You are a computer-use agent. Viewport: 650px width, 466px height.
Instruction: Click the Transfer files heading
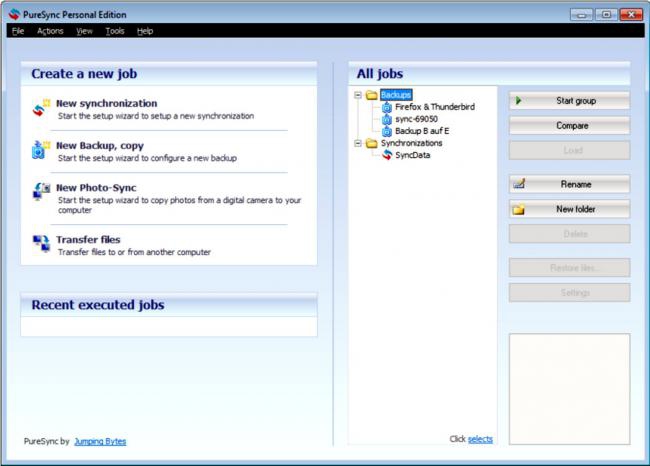(88, 240)
